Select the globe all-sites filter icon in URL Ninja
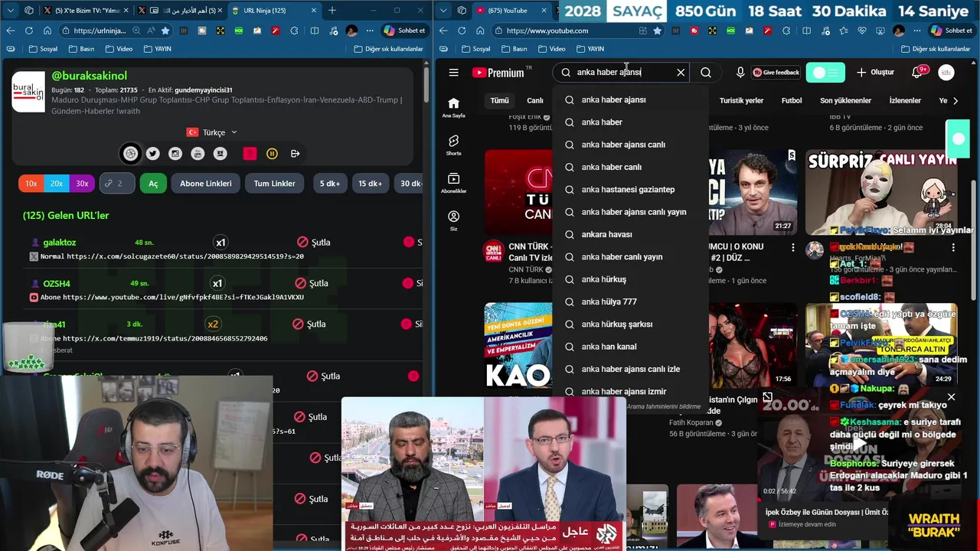980x551 pixels. [131, 154]
